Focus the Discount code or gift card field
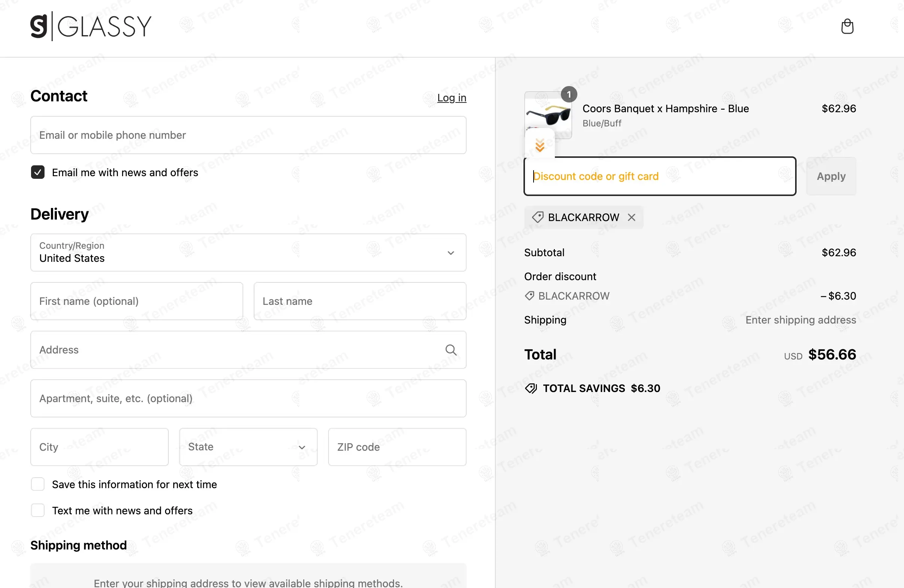This screenshot has height=588, width=904. [x=660, y=176]
